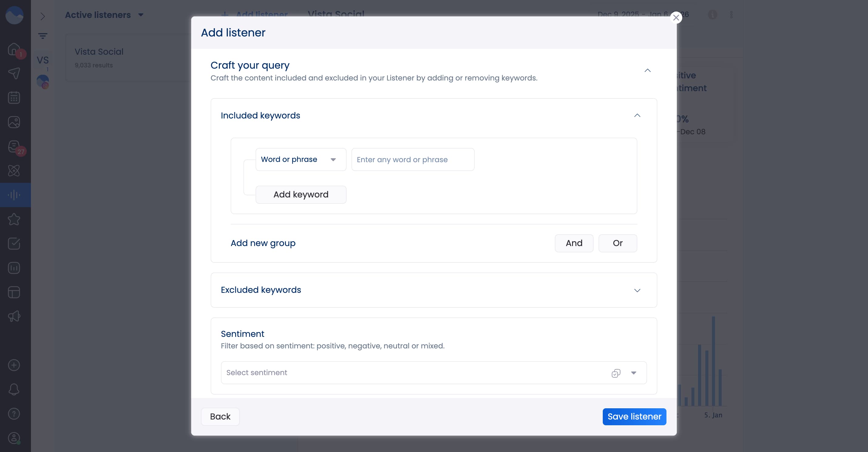Screen dimensions: 868x452
Task: Open the Word or phrase dropdown
Action: (300, 159)
